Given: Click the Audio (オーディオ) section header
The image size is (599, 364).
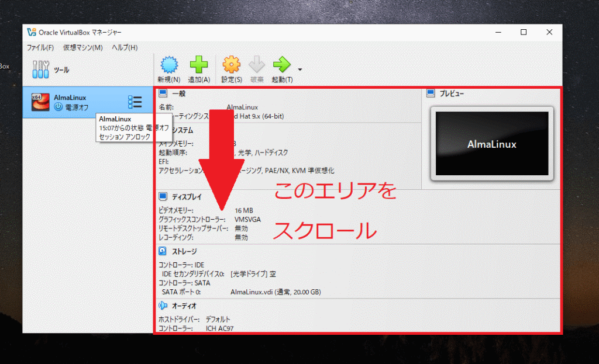Looking at the screenshot, I should click(x=184, y=306).
